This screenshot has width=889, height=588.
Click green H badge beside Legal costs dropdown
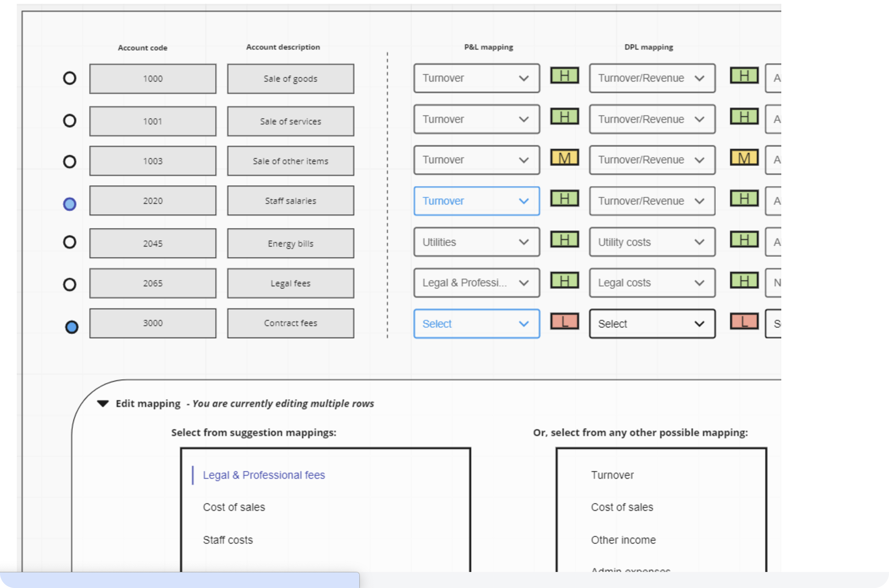pos(744,280)
